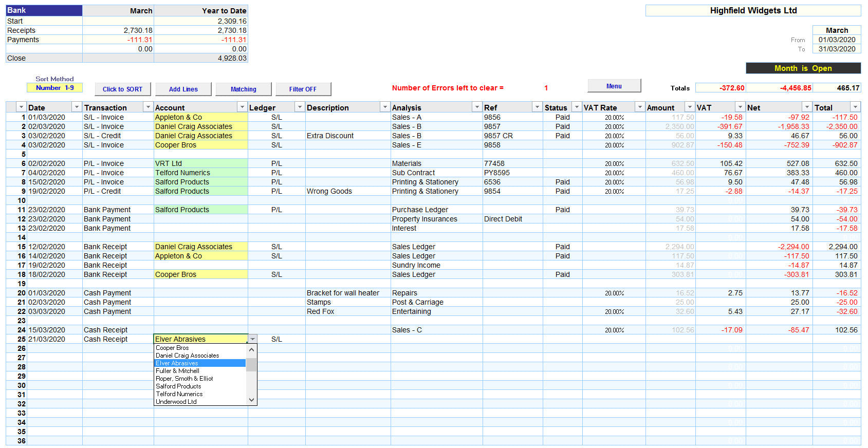This screenshot has height=448, width=868.
Task: Select the Totals -4,456.85 net cell
Action: (779, 88)
